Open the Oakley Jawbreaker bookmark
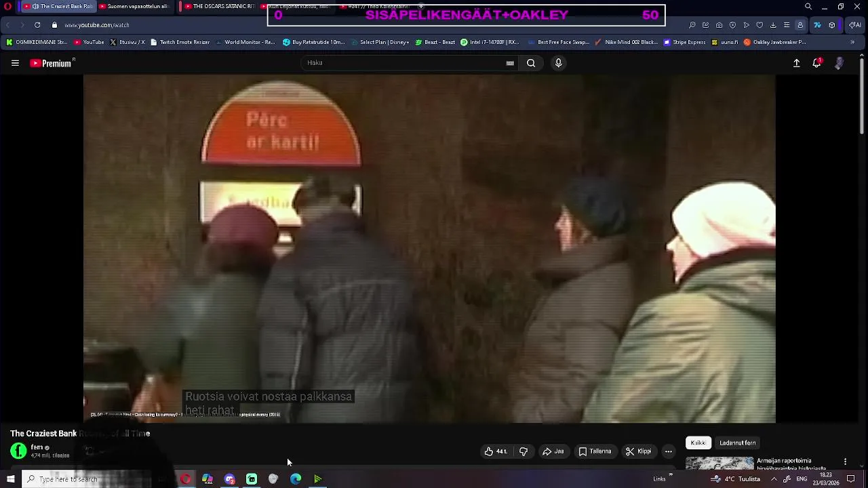 [775, 42]
